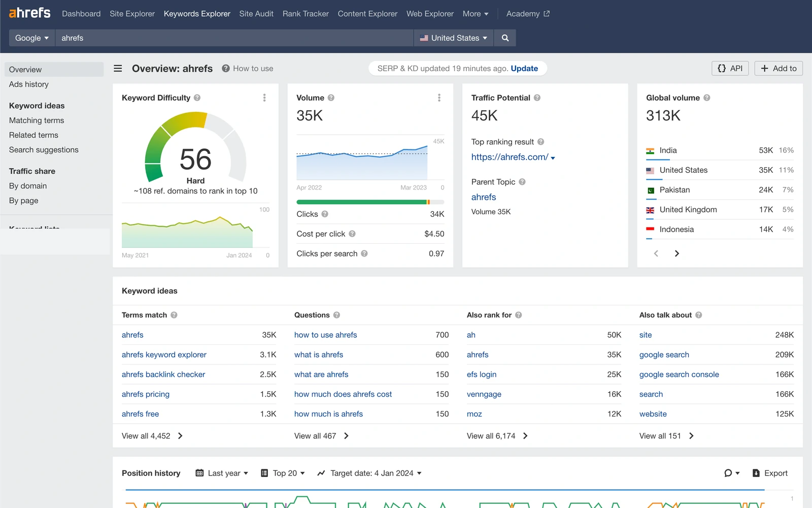This screenshot has width=812, height=508.
Task: Open Keyword Difficulty card options menu
Action: pyautogui.click(x=264, y=98)
